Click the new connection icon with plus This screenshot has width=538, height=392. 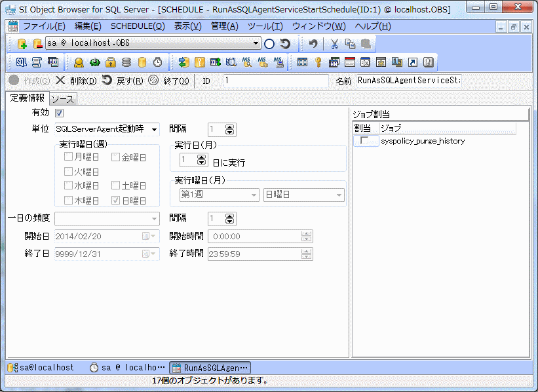click(22, 44)
